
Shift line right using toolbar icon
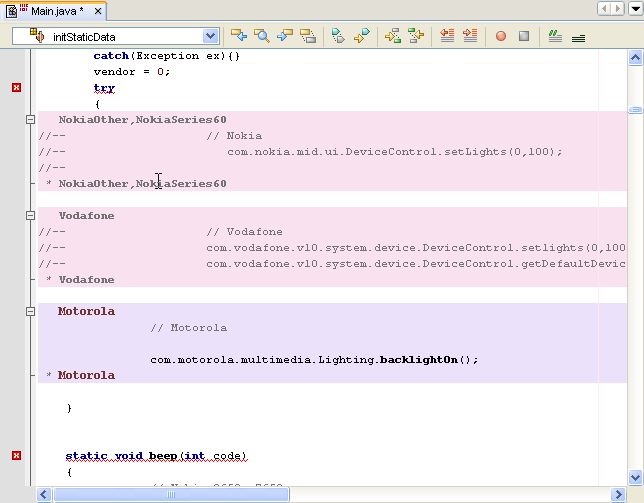tap(470, 36)
